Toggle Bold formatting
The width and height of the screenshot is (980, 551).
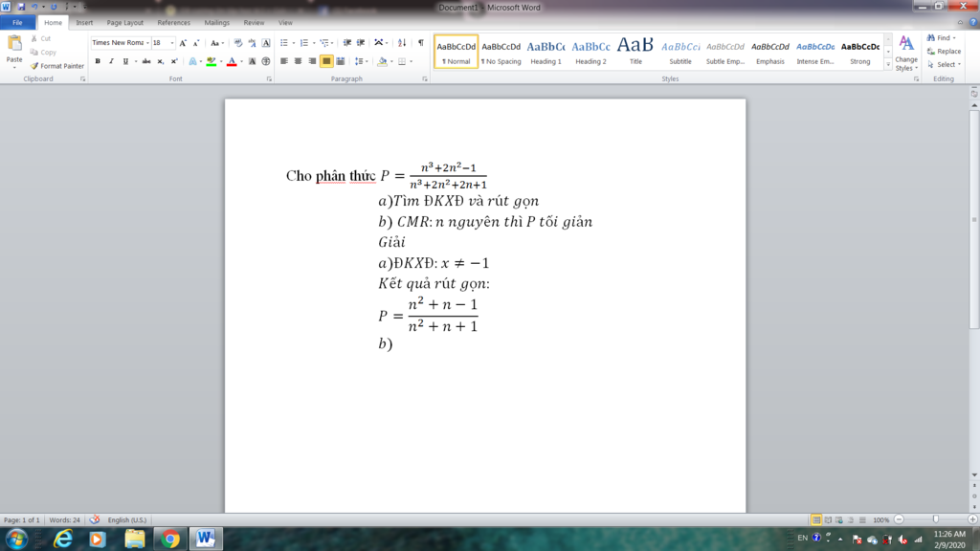(98, 61)
